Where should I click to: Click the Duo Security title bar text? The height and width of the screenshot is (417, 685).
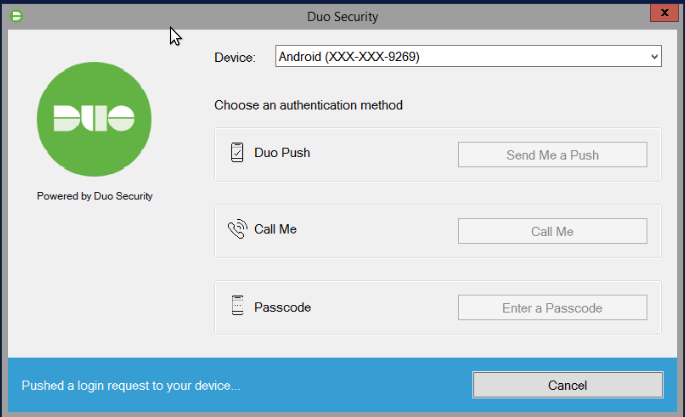(x=342, y=17)
